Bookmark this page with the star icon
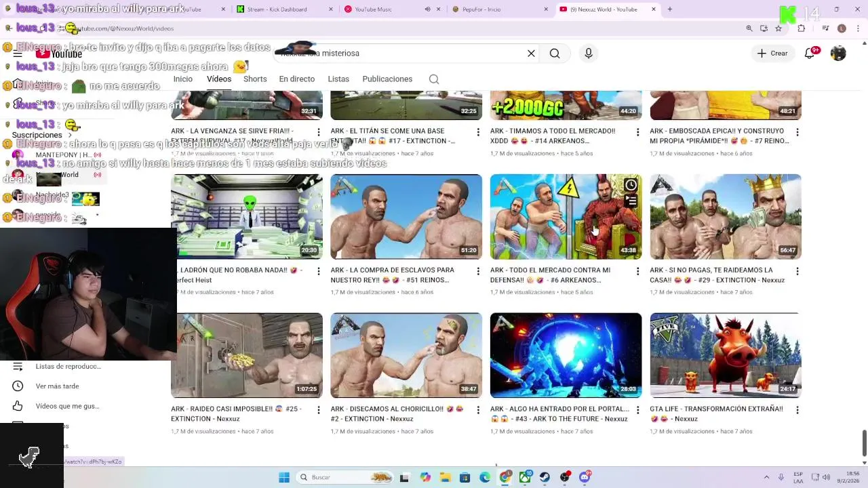 click(x=778, y=28)
